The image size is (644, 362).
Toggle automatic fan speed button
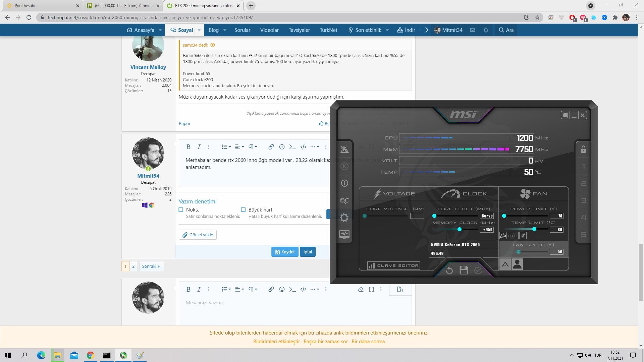[x=505, y=264]
